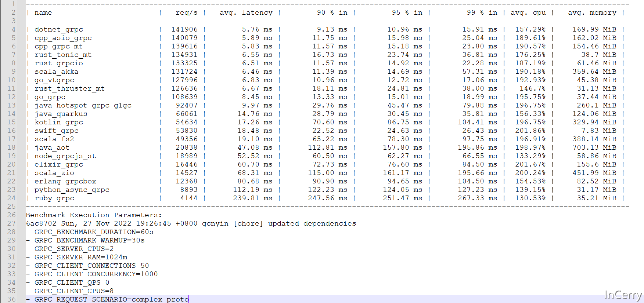
Task: Select the 7.83 MiB memory value
Action: (x=599, y=131)
